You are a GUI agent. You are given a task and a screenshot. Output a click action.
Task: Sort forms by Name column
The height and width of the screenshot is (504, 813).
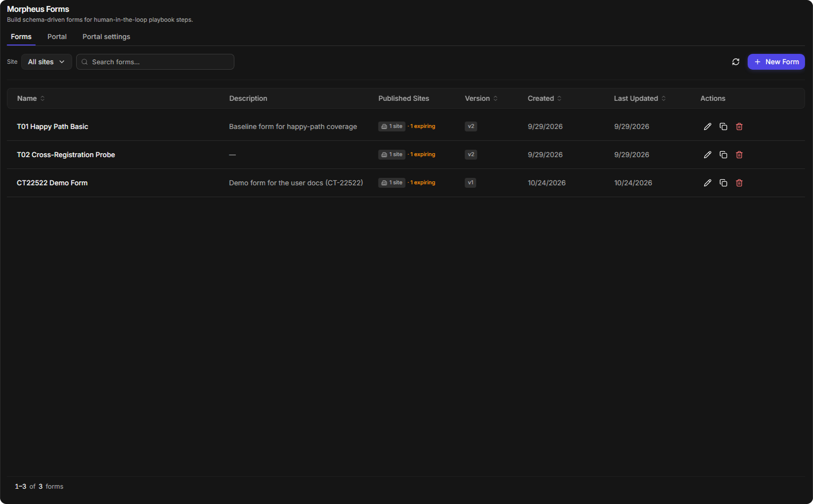(x=31, y=98)
